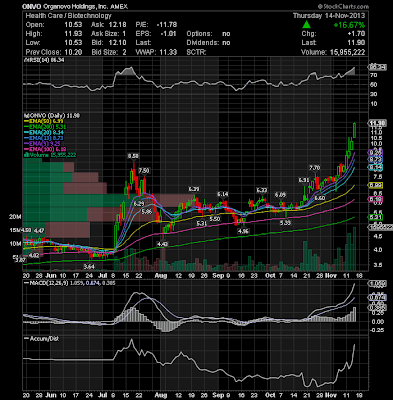393x400 pixels.
Task: Click the 6.91 price label
Action: [x=304, y=180]
